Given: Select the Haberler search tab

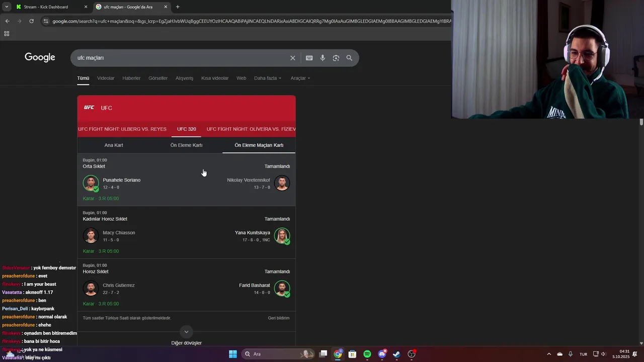Looking at the screenshot, I should click(131, 78).
